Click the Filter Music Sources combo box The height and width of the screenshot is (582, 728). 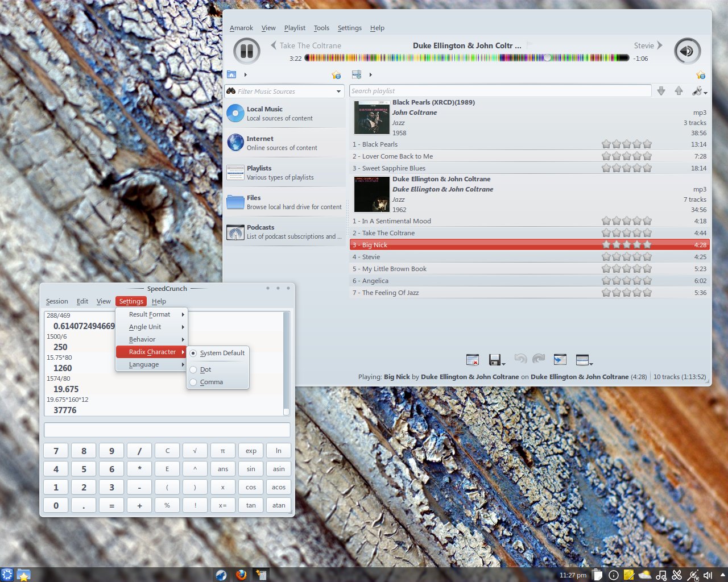(284, 91)
